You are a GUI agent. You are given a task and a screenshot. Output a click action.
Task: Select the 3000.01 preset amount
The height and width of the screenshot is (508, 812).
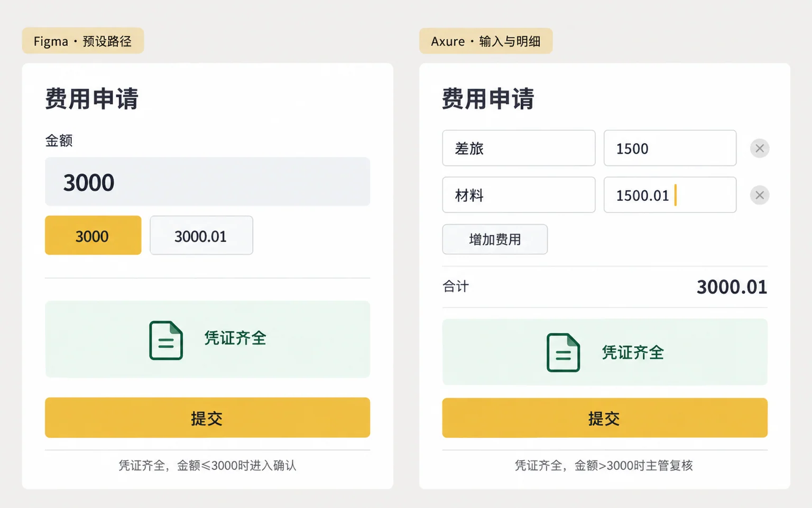coord(201,235)
